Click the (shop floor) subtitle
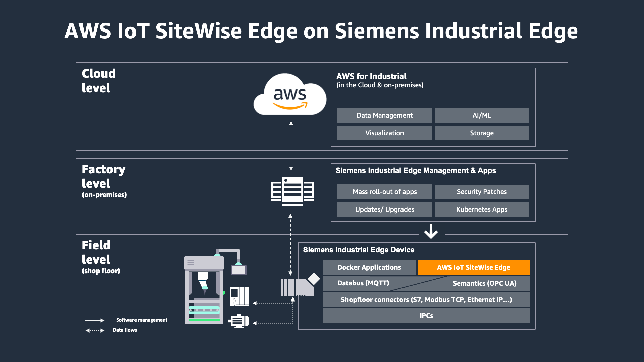Image resolution: width=644 pixels, height=362 pixels. (101, 271)
